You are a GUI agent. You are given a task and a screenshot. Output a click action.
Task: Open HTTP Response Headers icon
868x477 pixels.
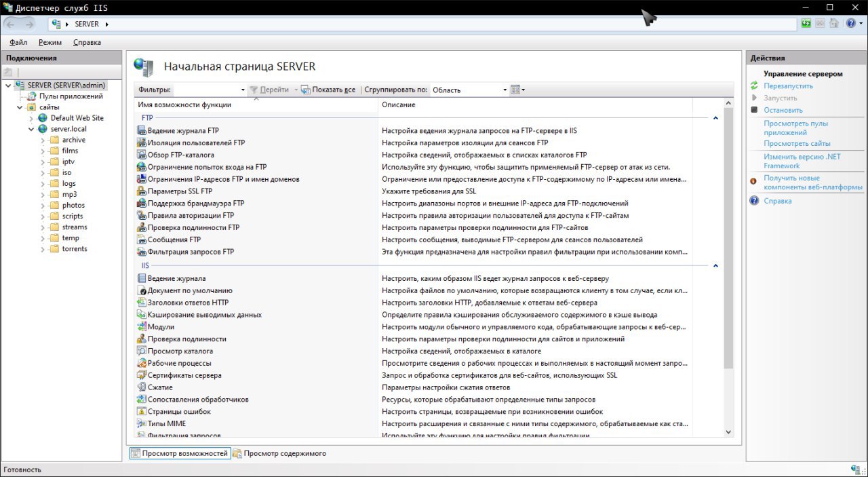pos(142,303)
